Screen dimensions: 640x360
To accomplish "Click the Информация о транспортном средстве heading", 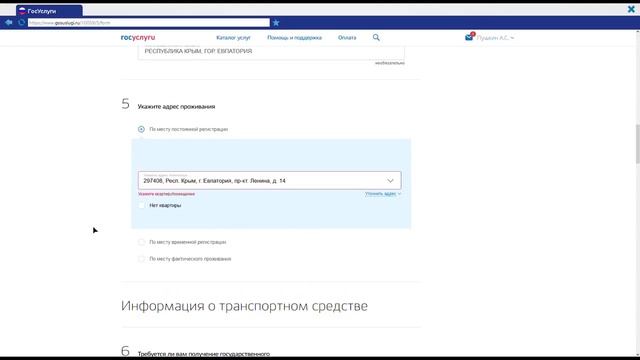I will pos(244,306).
